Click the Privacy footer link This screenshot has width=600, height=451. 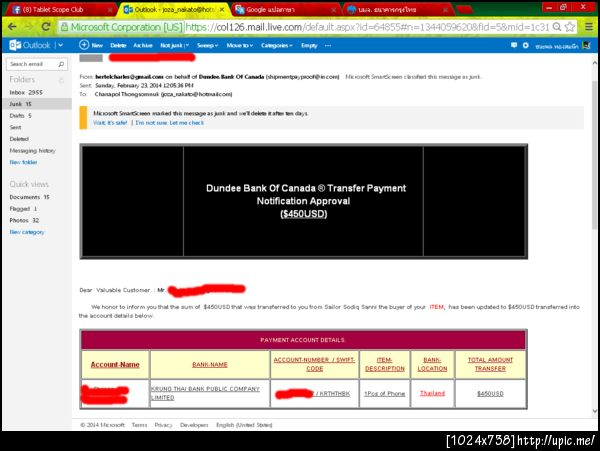pyautogui.click(x=163, y=425)
